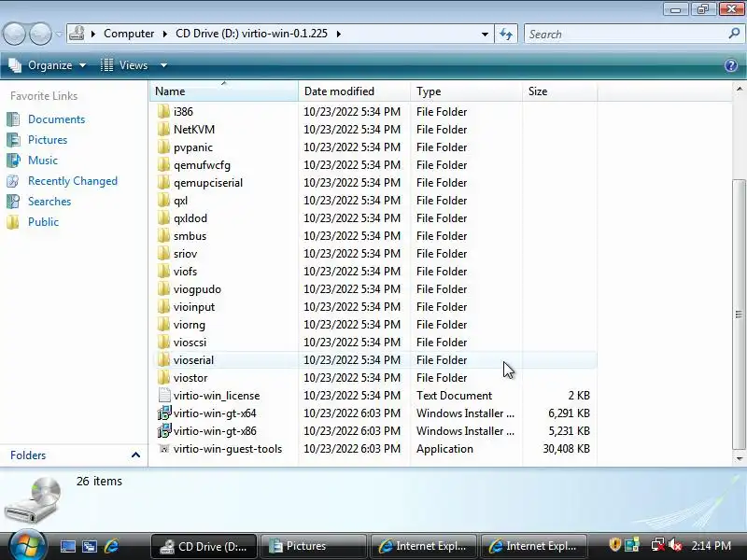Select the sriov folder icon
The image size is (747, 560).
[164, 253]
